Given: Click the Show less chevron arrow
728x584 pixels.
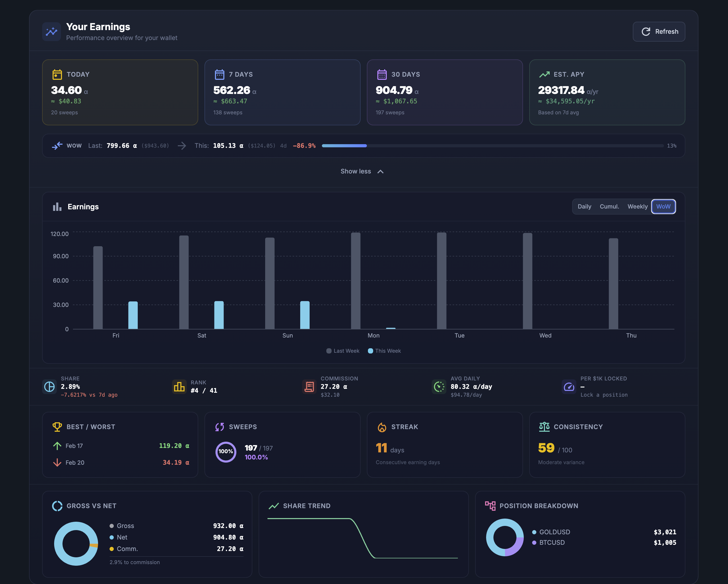Looking at the screenshot, I should click(x=380, y=172).
